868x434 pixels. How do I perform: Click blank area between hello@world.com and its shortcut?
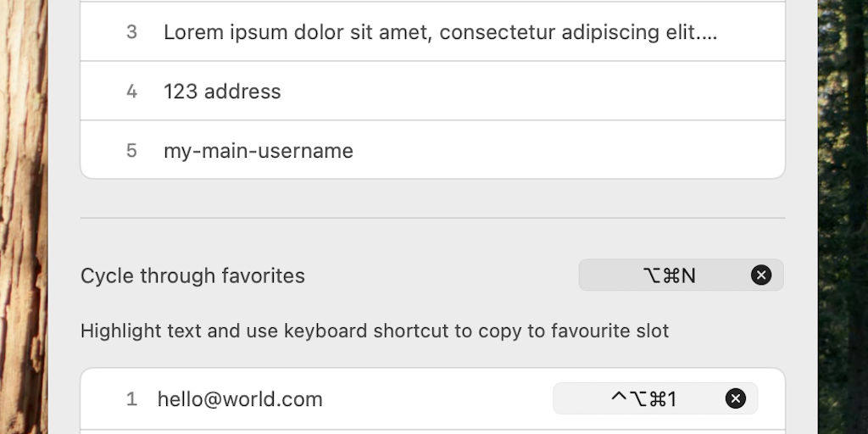pyautogui.click(x=437, y=399)
